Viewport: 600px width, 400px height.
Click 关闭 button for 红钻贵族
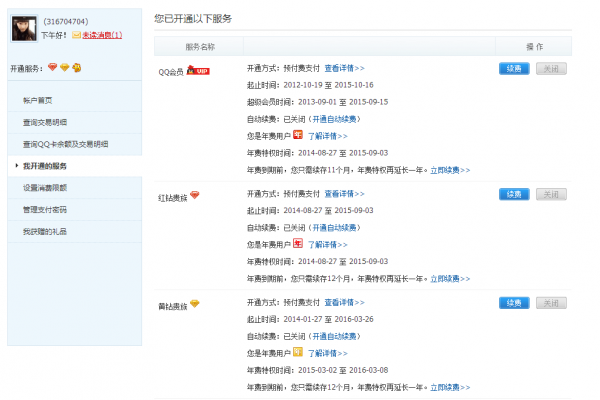coord(551,194)
